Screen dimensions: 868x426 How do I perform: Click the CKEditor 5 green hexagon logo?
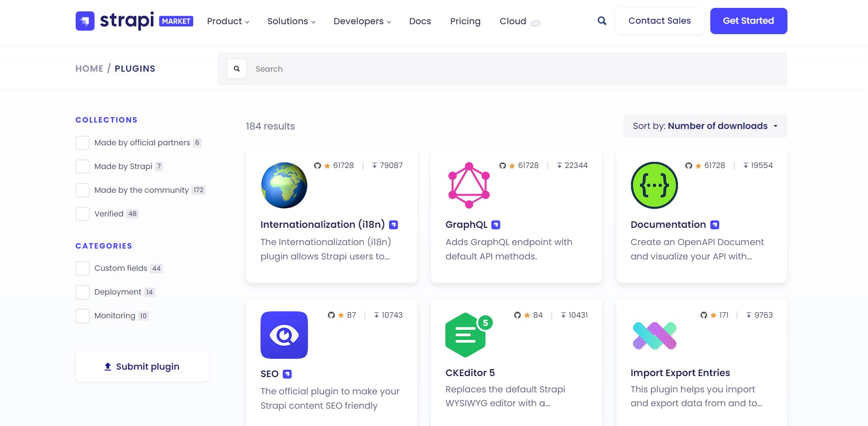(469, 335)
